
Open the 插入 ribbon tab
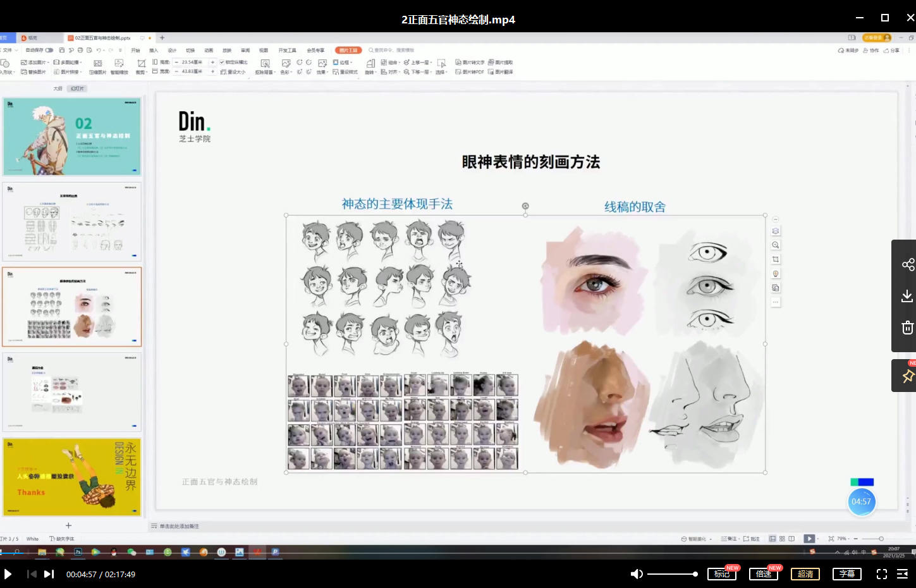tap(154, 50)
